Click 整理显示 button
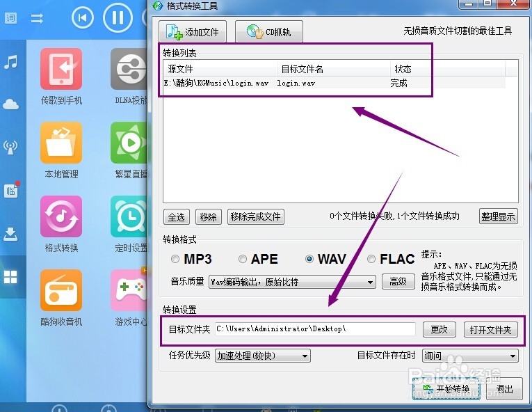 click(x=498, y=216)
